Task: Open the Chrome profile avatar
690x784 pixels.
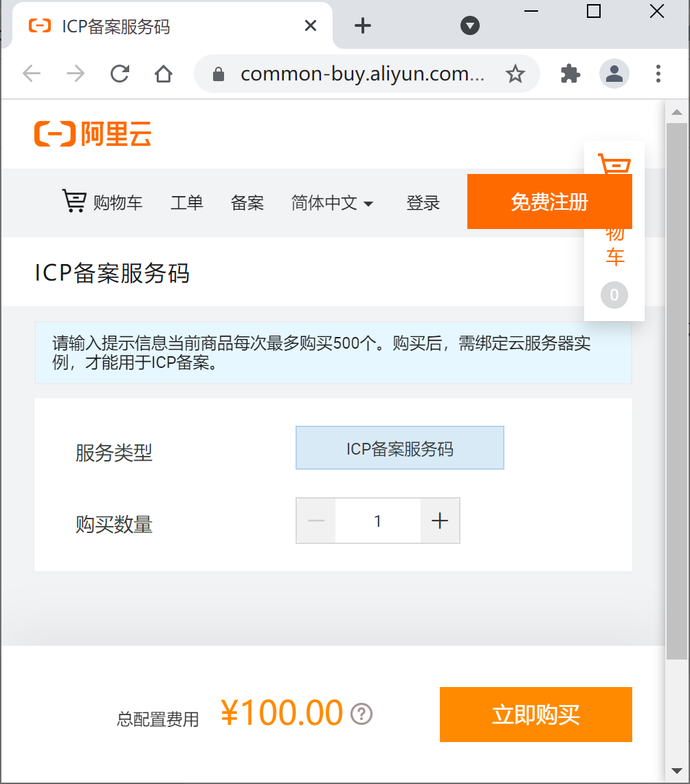Action: tap(614, 74)
